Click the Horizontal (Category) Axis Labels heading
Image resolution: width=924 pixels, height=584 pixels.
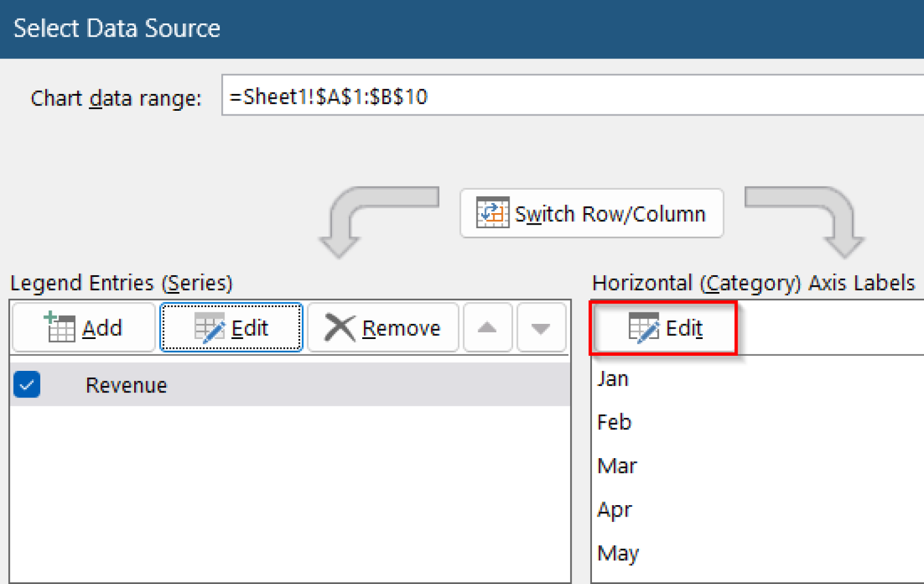(x=753, y=283)
